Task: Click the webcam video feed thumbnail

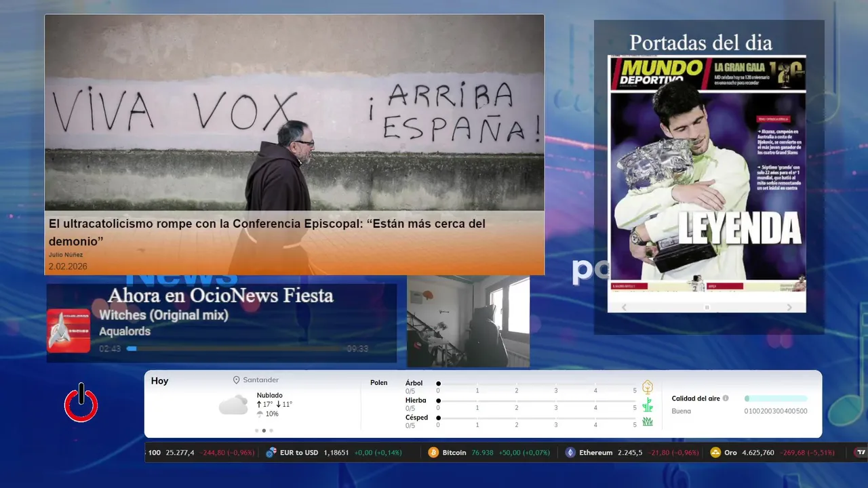Action: 468,321
